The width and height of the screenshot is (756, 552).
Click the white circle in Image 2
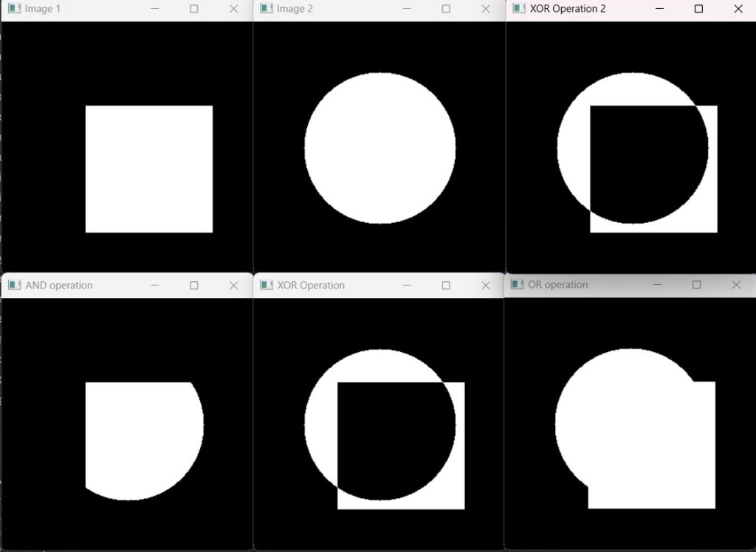(380, 148)
